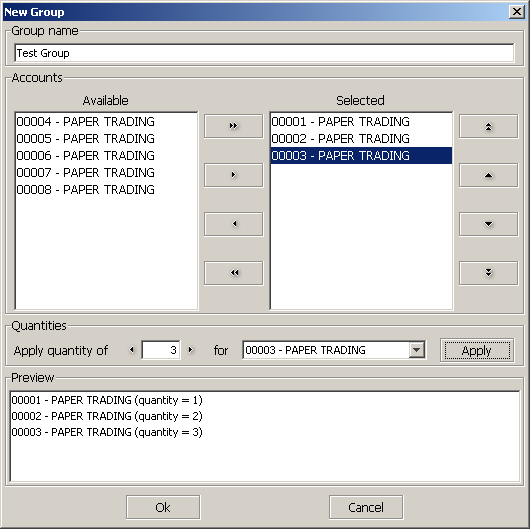Screen dimensions: 530x529
Task: Move all available accounts to Selected
Action: (x=233, y=126)
